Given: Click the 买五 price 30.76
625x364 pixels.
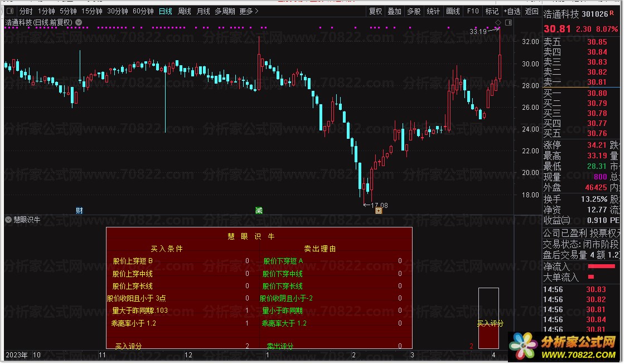Looking at the screenshot, I should [597, 133].
